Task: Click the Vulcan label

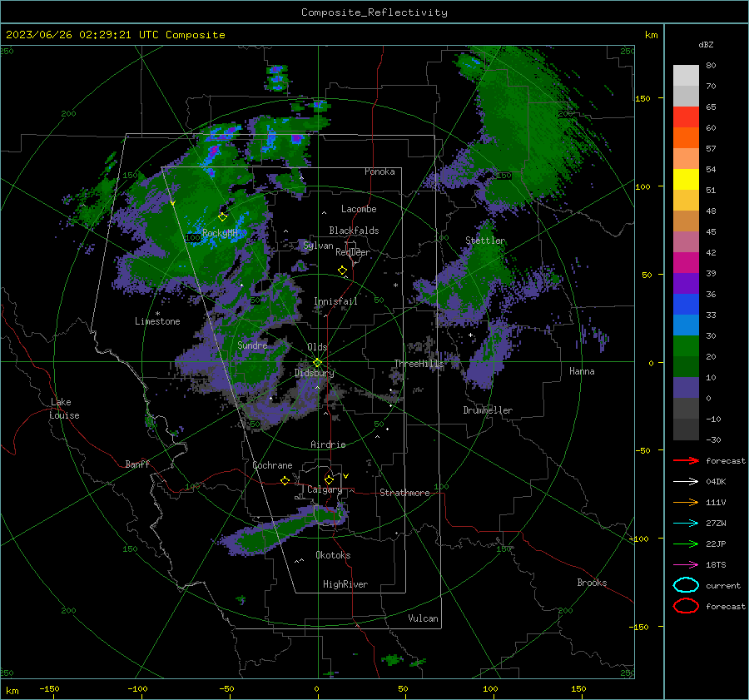Action: [x=423, y=618]
